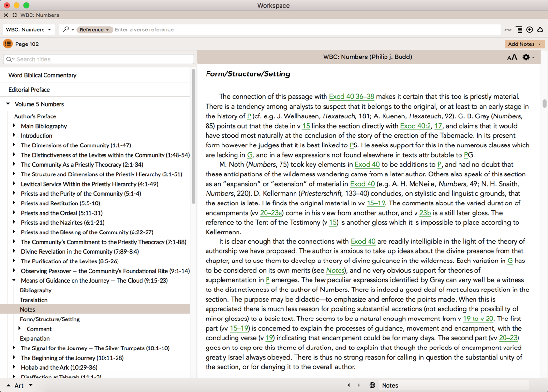Open the Add Notes dropdown
The image size is (548, 392).
(x=525, y=44)
